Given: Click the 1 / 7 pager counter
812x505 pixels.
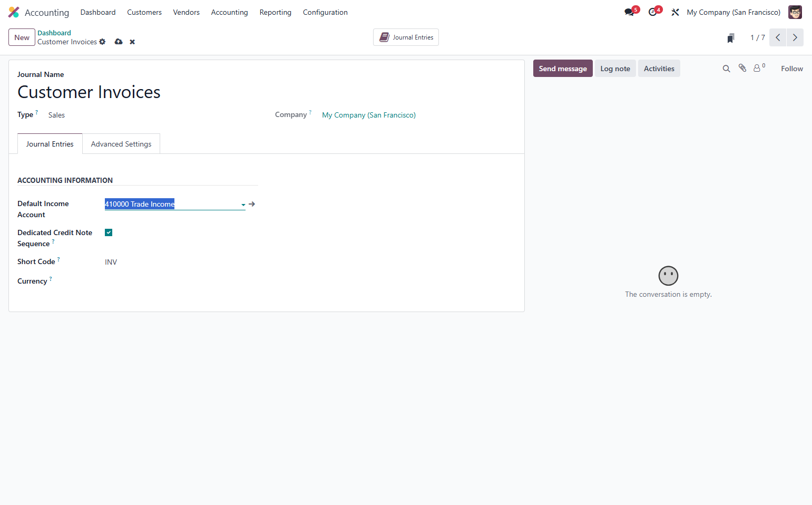Looking at the screenshot, I should (758, 37).
